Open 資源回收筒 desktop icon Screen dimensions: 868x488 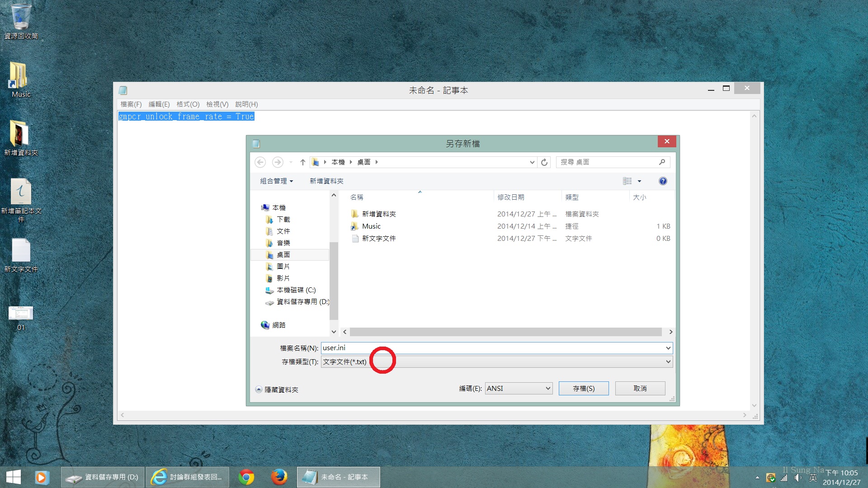[x=21, y=21]
